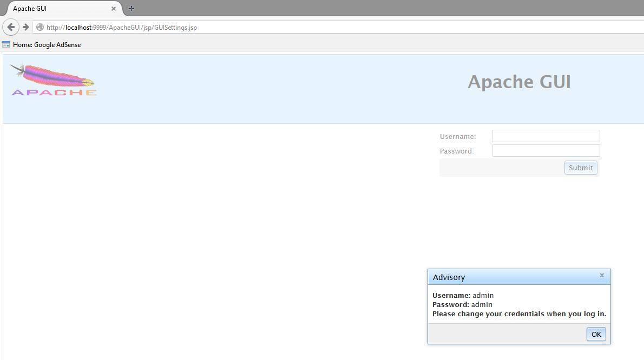The image size is (644, 360).
Task: Click the globe site identity icon
Action: pyautogui.click(x=40, y=27)
